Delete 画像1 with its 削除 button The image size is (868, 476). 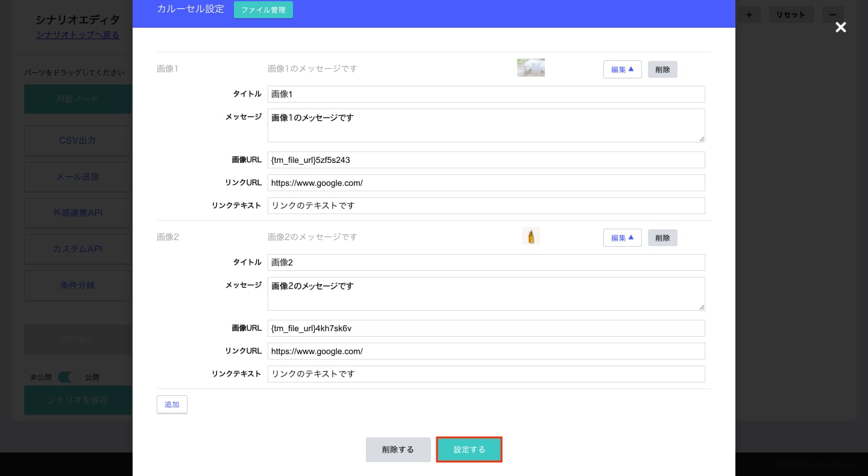click(x=662, y=69)
